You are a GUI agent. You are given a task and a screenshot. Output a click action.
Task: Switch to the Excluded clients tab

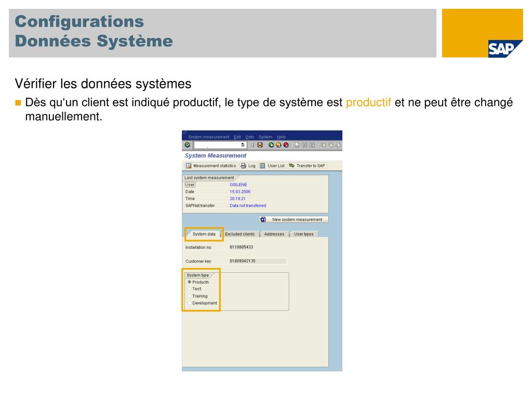pyautogui.click(x=240, y=234)
